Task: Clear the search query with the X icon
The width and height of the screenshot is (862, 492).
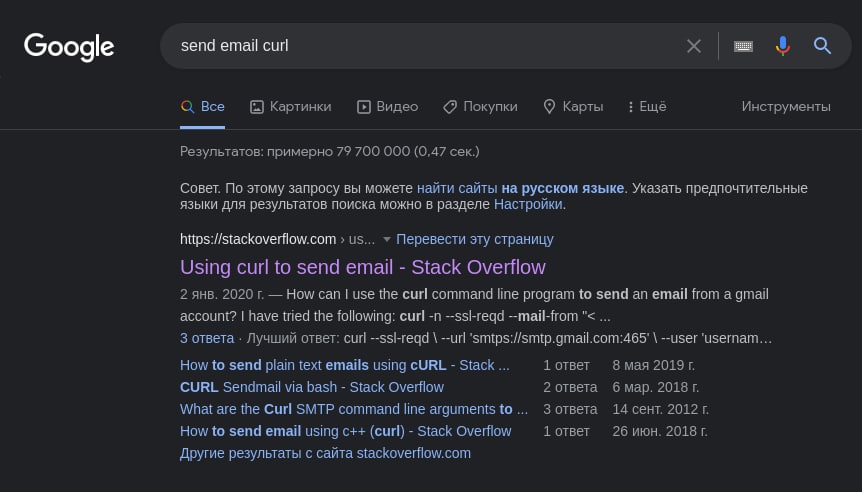Action: [694, 46]
